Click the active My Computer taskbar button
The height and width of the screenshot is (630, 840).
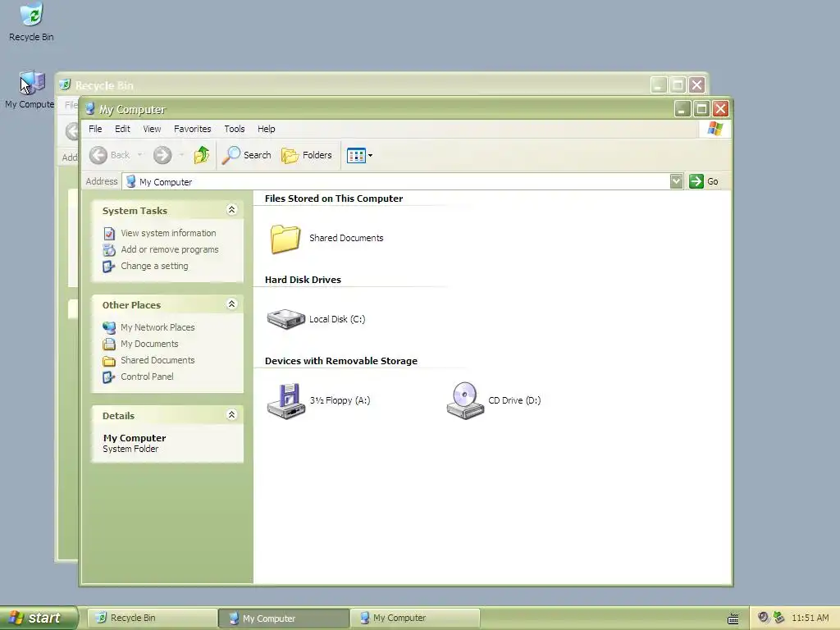tap(284, 618)
